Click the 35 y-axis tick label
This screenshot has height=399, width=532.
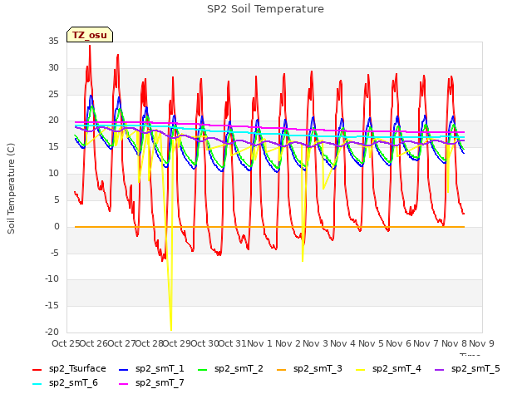(53, 42)
